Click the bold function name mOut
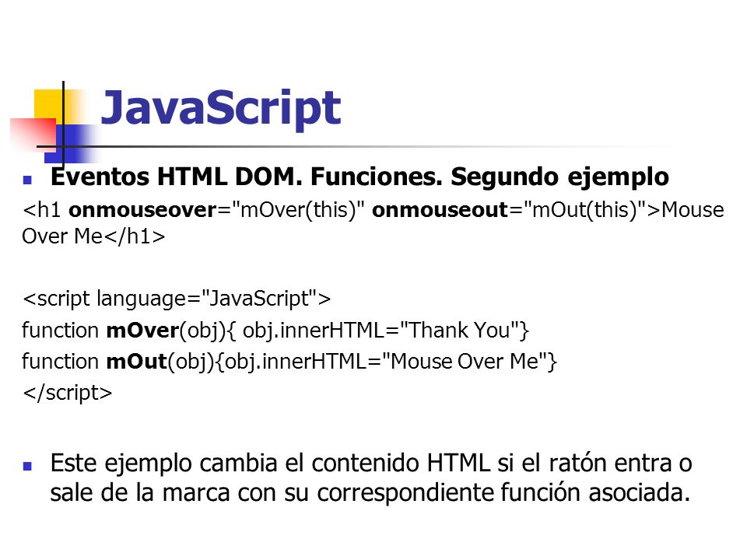The width and height of the screenshot is (747, 560). pos(136,362)
